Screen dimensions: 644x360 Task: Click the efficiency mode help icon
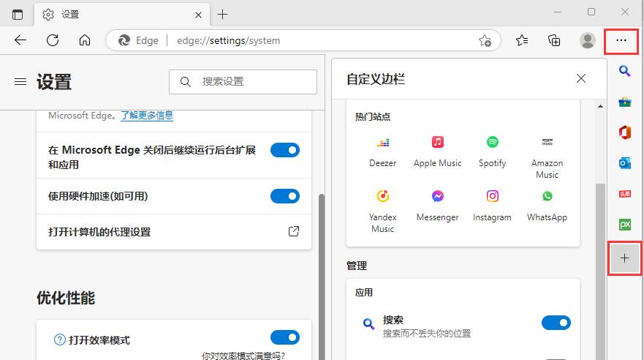pos(59,340)
